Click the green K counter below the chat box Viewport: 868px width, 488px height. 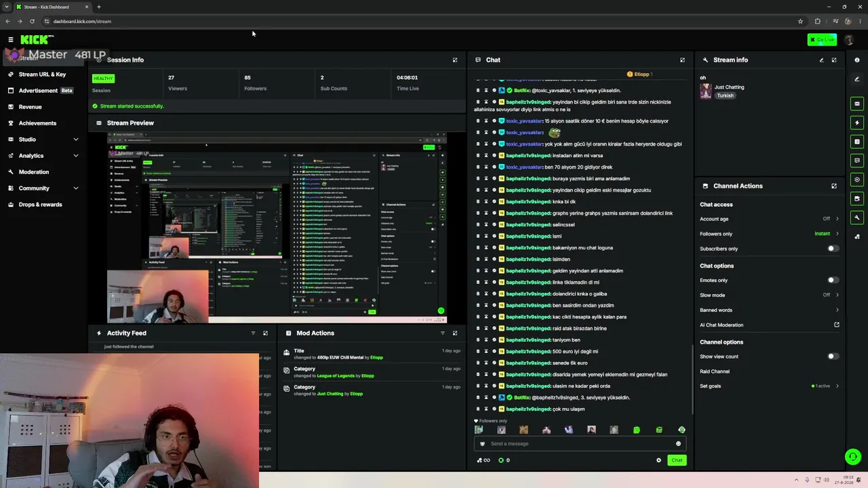tap(504, 460)
